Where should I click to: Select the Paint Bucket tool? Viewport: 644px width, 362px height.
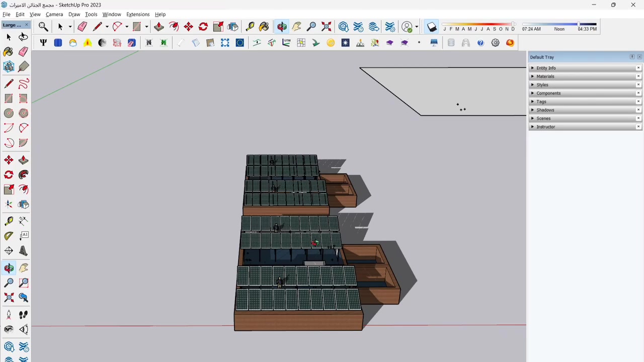coord(264,27)
